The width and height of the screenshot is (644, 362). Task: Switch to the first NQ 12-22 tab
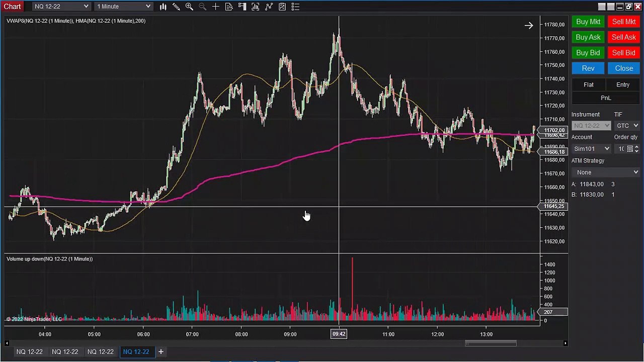tap(29, 351)
